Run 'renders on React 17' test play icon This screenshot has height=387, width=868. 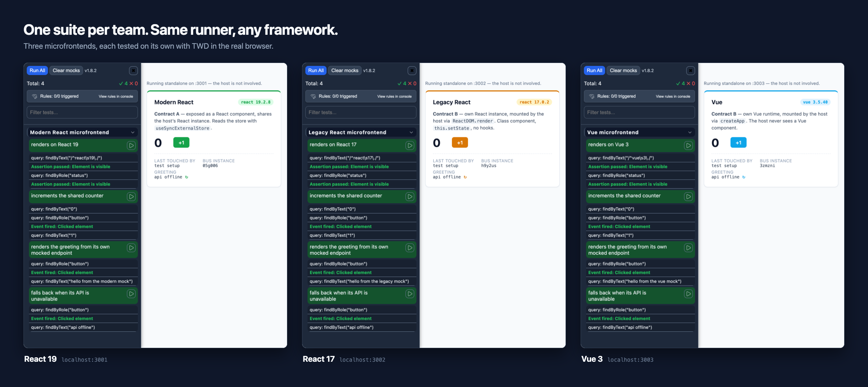410,145
